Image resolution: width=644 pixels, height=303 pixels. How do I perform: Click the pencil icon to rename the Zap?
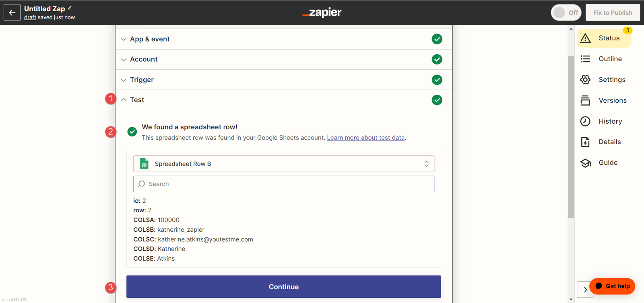pyautogui.click(x=70, y=8)
